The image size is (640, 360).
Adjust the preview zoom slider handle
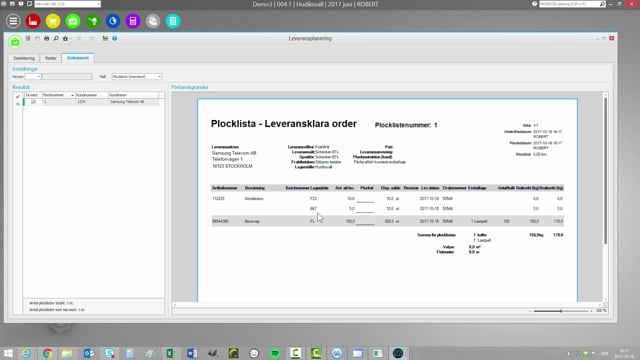click(x=561, y=311)
